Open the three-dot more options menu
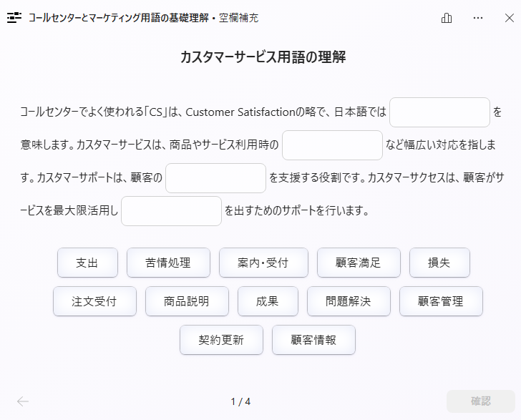 (x=478, y=18)
